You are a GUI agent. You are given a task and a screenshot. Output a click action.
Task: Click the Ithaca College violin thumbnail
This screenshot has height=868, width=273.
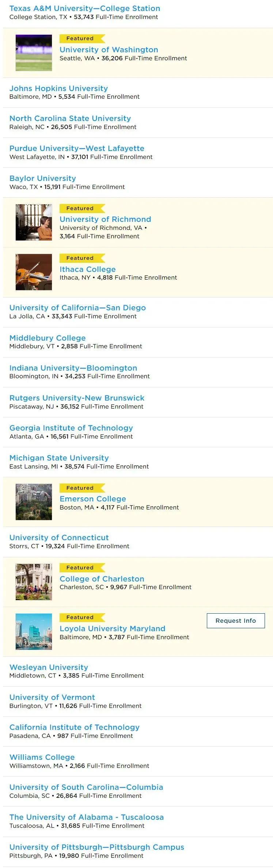click(34, 272)
